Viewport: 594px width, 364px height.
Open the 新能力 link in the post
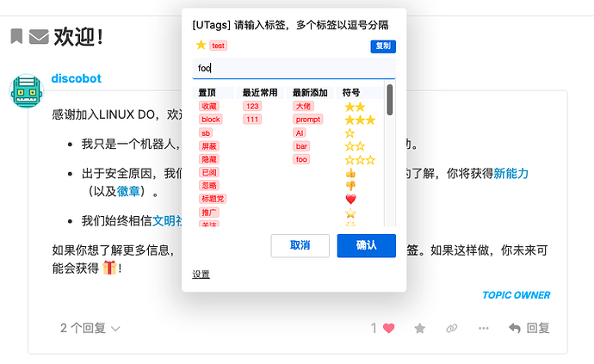pos(510,174)
